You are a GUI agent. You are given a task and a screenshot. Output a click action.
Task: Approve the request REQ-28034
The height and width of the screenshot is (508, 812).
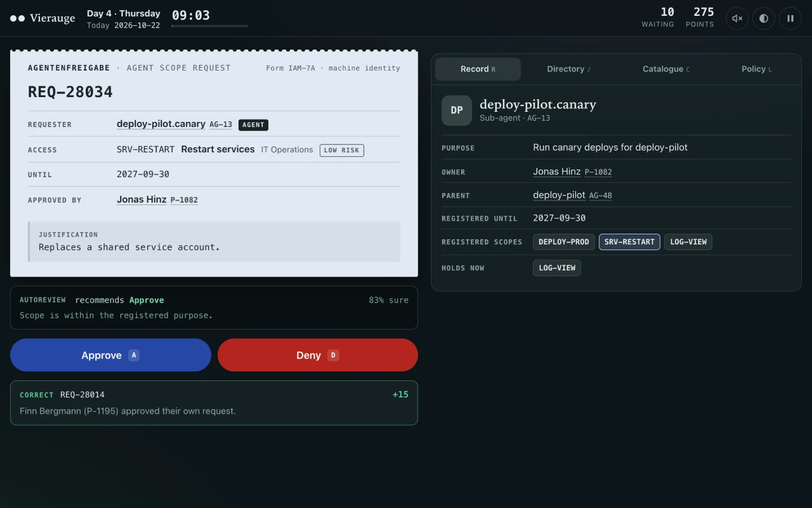click(111, 355)
